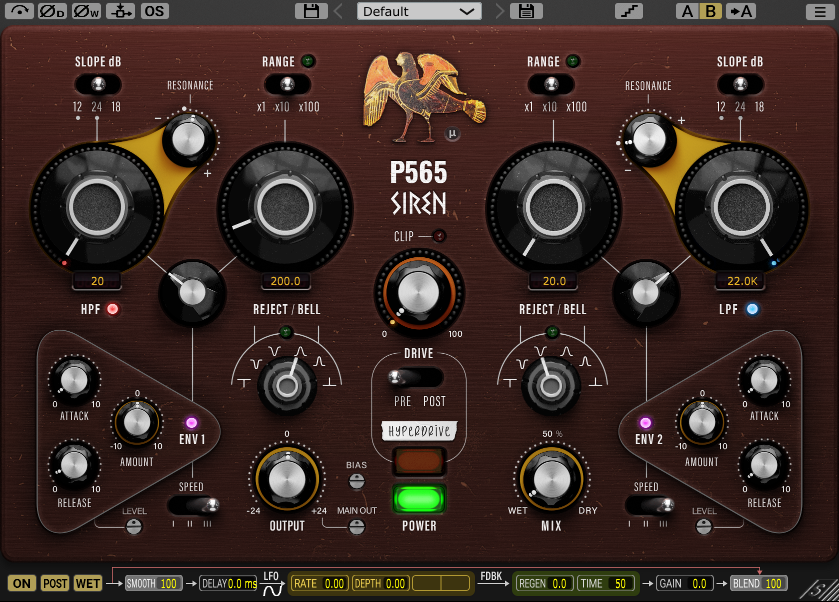Click the left Reject/Bell shape green LED
The height and width of the screenshot is (602, 839).
[286, 332]
